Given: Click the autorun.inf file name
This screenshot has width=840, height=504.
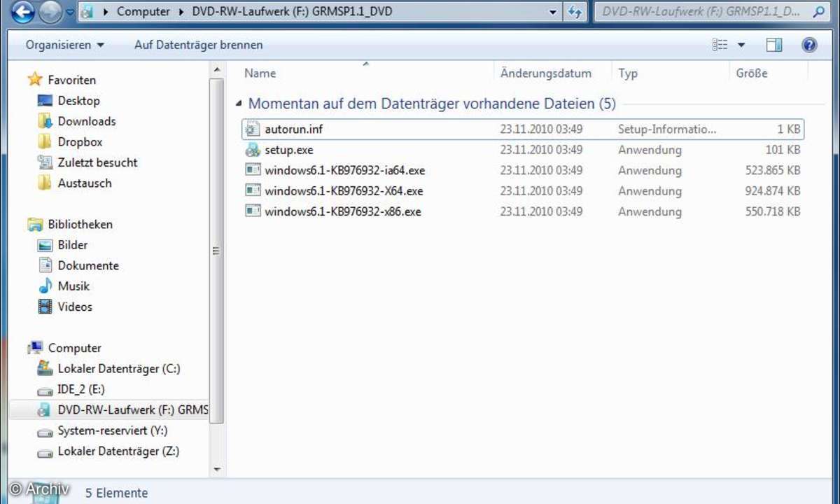Looking at the screenshot, I should [294, 129].
